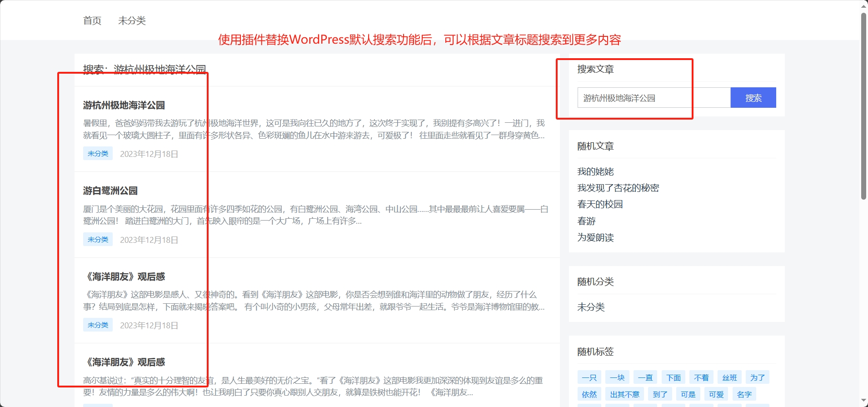Open 我发现了杏花的秘密 in the sidebar

[618, 188]
